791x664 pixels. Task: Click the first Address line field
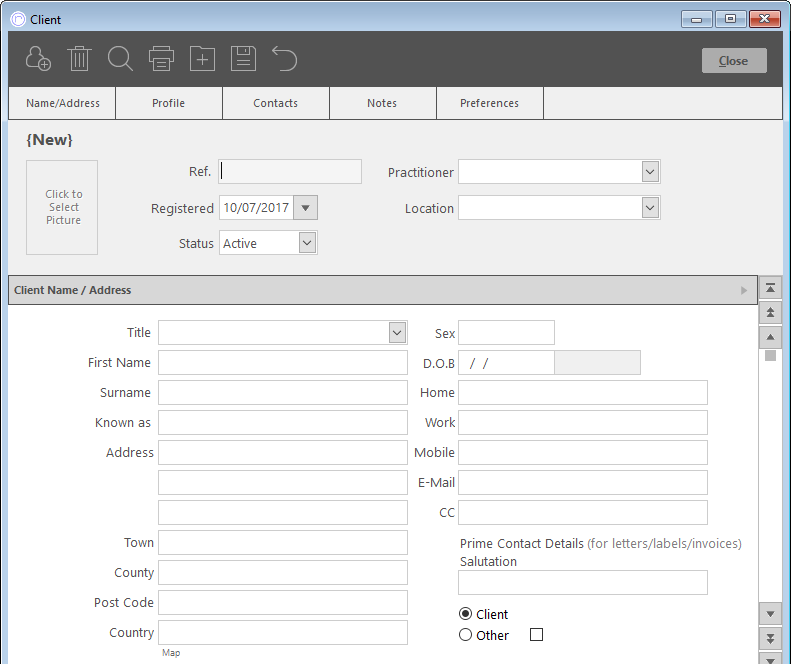coord(283,453)
